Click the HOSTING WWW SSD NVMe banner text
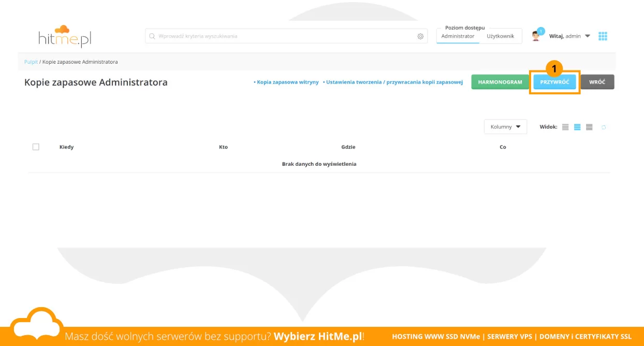 pos(436,336)
